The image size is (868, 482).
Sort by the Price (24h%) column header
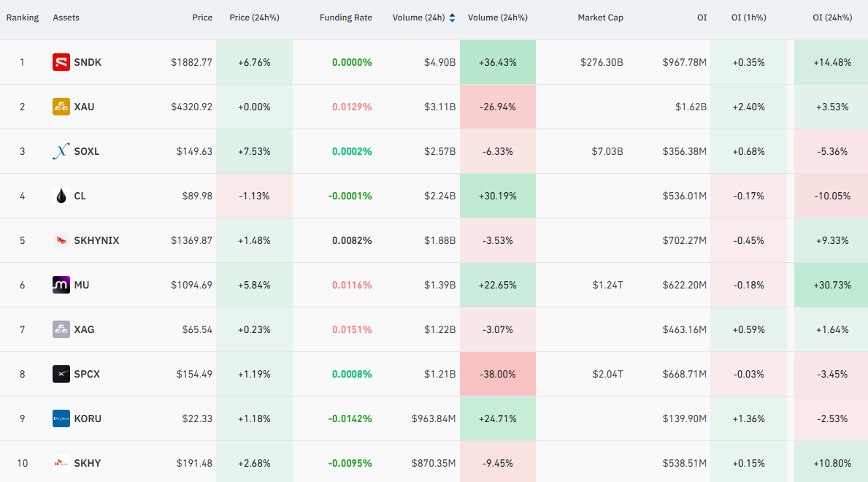[254, 18]
